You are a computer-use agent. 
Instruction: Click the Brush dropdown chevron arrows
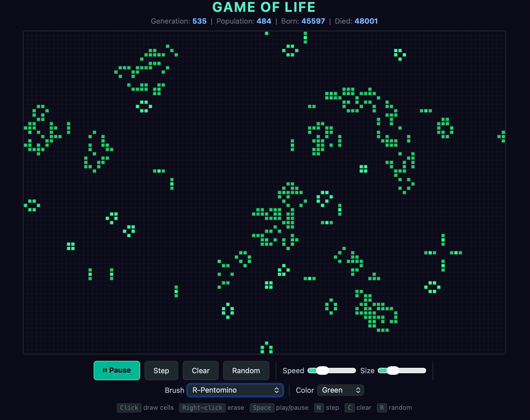(x=277, y=390)
